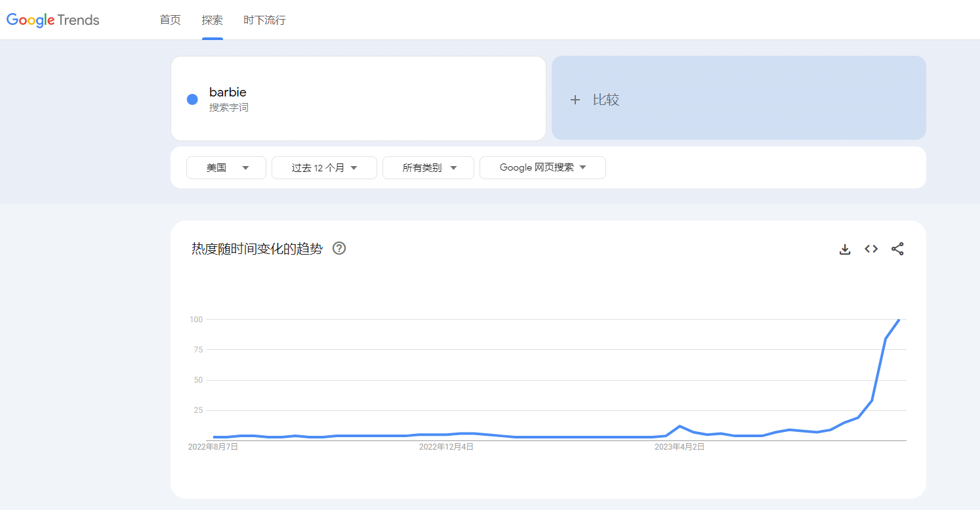Image resolution: width=980 pixels, height=510 pixels.
Task: Click the 2023年4月2日 axis date label
Action: (x=680, y=447)
